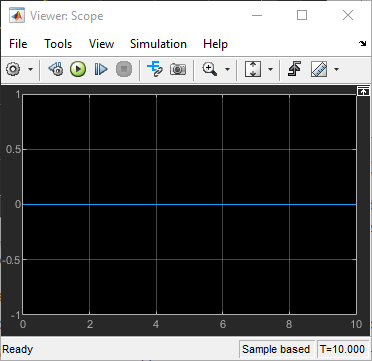Click the Scale Y-Axis Limits icon

tap(253, 69)
